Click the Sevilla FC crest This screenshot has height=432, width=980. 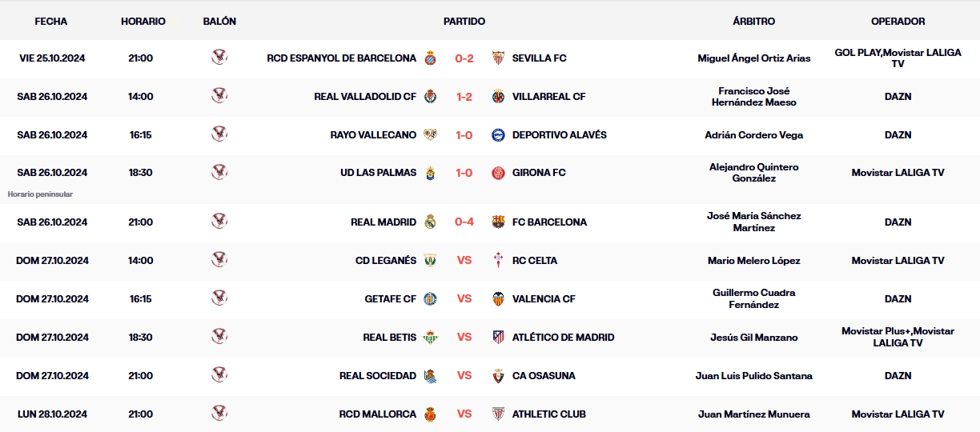click(x=498, y=58)
